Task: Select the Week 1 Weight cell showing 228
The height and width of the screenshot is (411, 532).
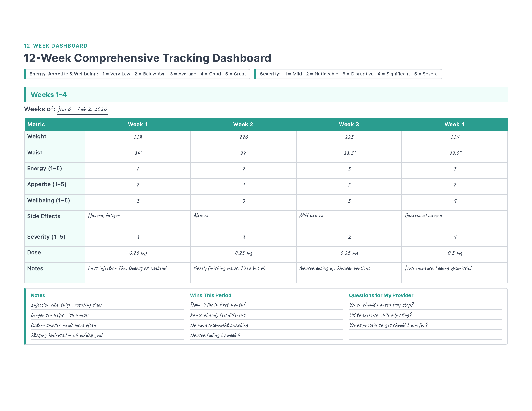Action: click(138, 138)
